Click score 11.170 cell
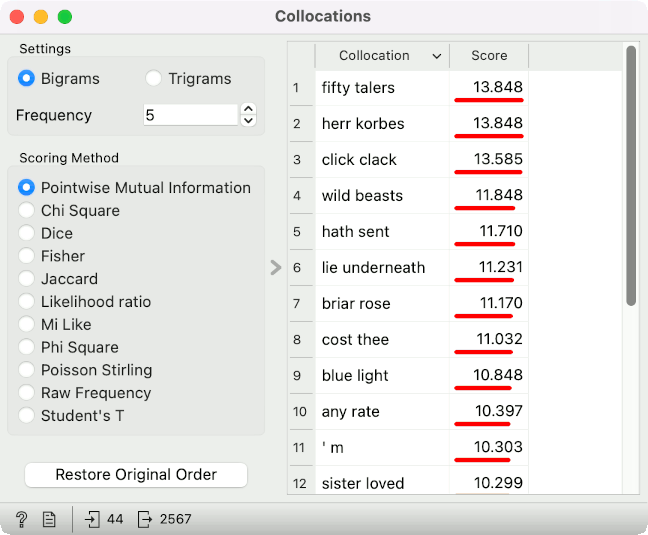Image resolution: width=648 pixels, height=535 pixels. pyautogui.click(x=489, y=303)
